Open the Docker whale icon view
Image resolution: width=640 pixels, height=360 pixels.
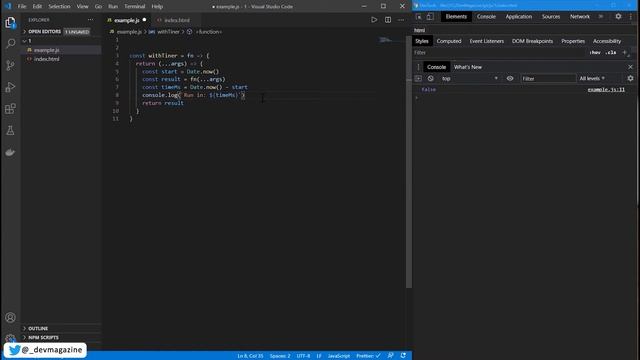10,152
